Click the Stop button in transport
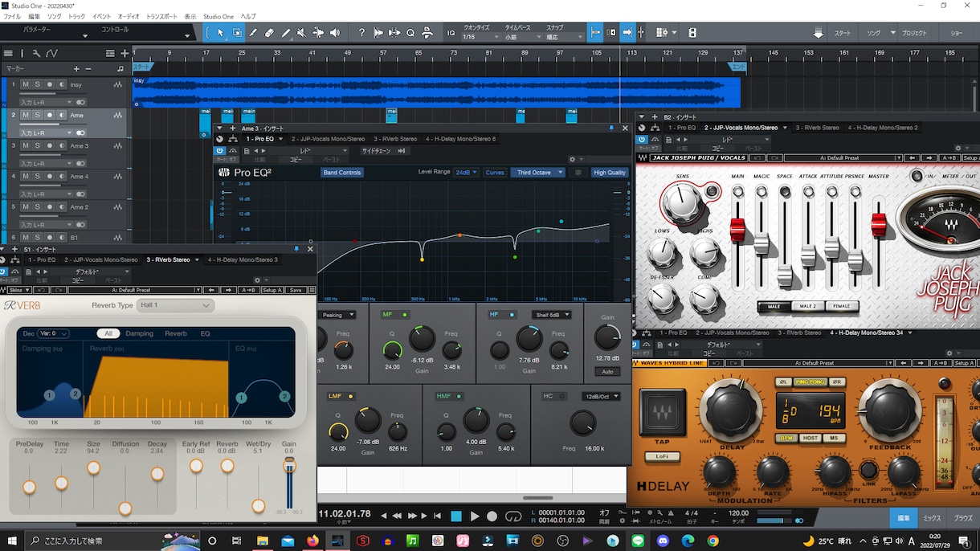980x551 pixels. click(456, 516)
